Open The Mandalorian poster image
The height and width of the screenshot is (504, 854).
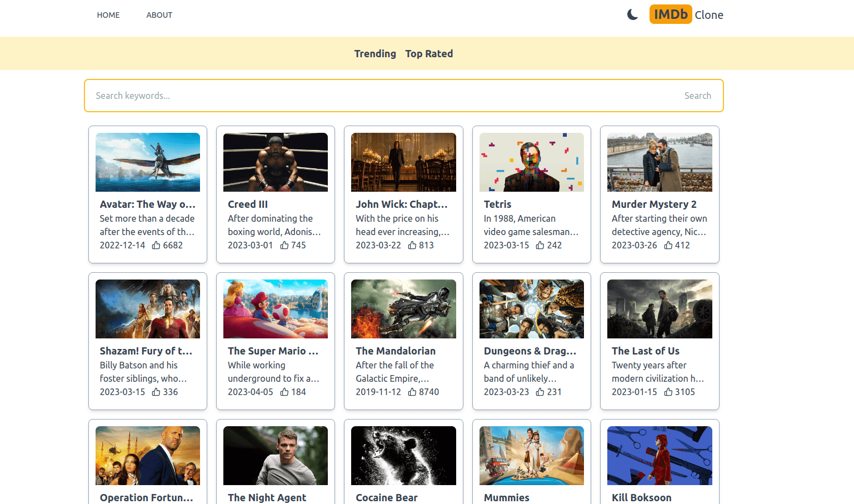[403, 309]
